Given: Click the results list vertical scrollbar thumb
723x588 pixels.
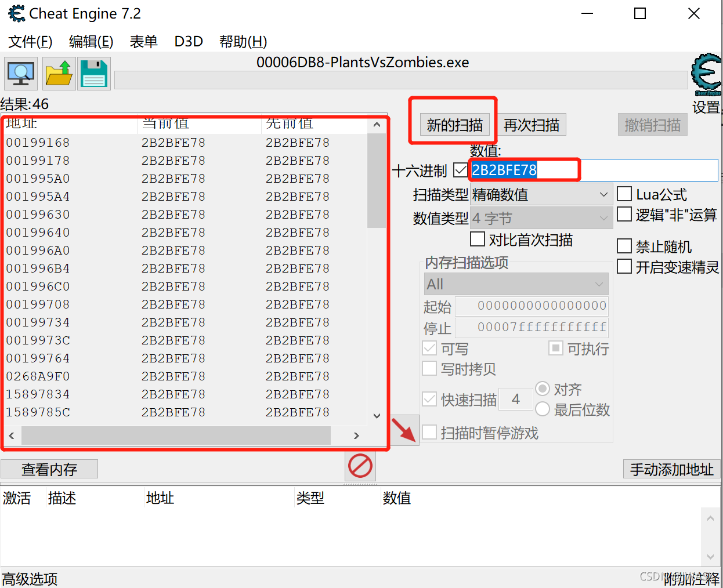Looking at the screenshot, I should pyautogui.click(x=377, y=180).
